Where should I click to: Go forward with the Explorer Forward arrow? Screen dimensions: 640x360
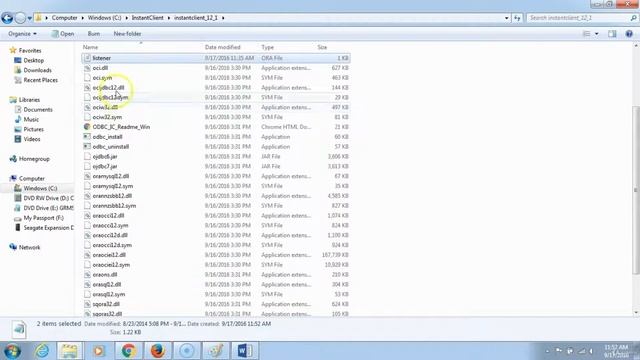pyautogui.click(x=20, y=18)
